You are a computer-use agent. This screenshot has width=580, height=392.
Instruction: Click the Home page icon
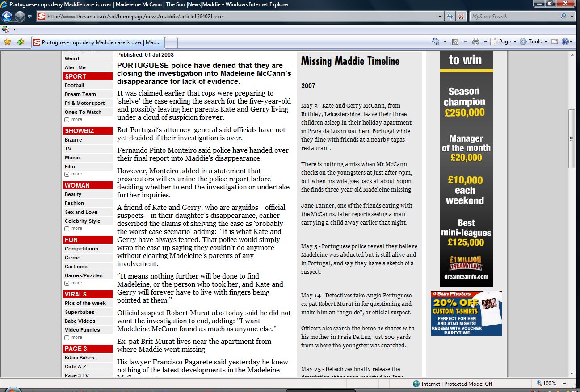pos(436,42)
